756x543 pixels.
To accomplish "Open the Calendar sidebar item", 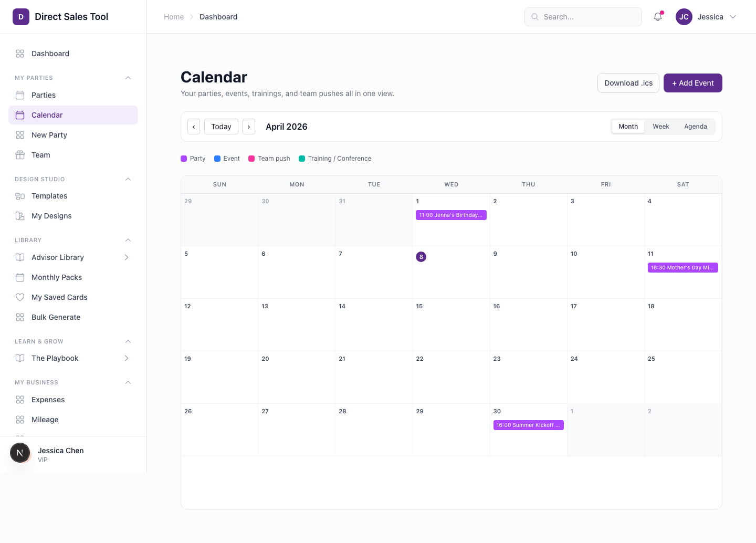I will click(47, 115).
